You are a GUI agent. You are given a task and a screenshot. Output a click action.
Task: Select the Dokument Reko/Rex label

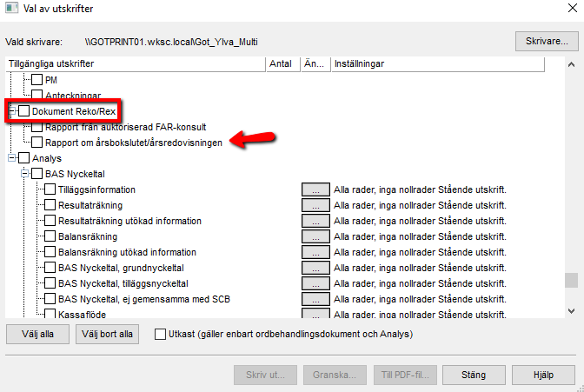74,111
